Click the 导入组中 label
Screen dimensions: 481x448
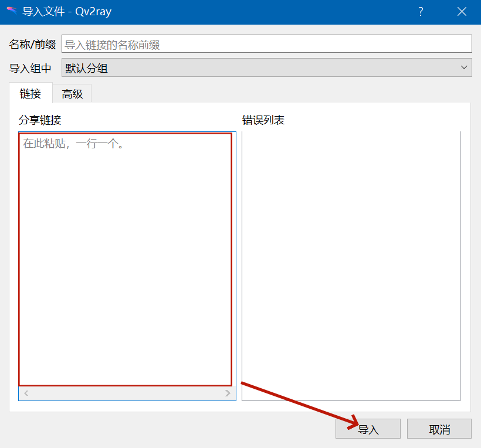coord(30,68)
